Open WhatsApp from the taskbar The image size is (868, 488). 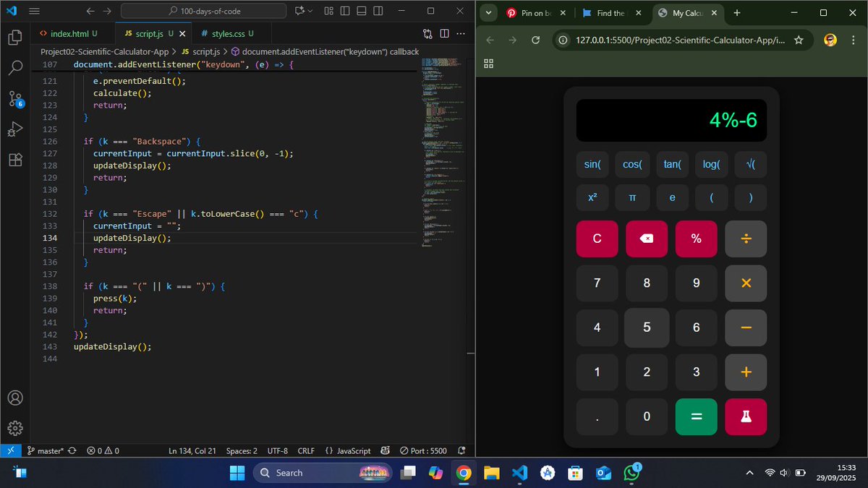point(631,473)
